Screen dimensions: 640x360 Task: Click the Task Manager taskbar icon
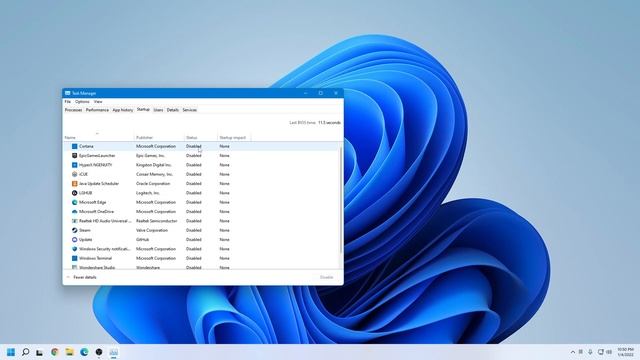point(114,352)
